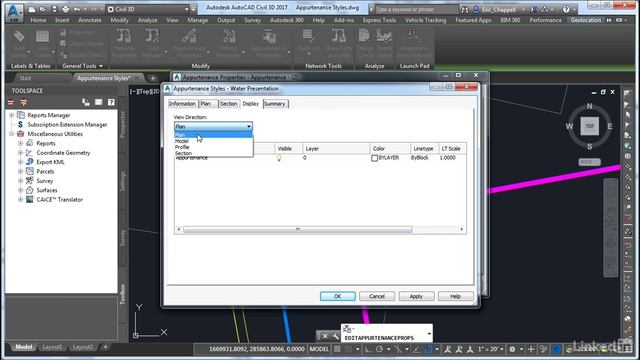Image resolution: width=640 pixels, height=360 pixels.
Task: Close the command line with X icon
Action: [x=325, y=336]
